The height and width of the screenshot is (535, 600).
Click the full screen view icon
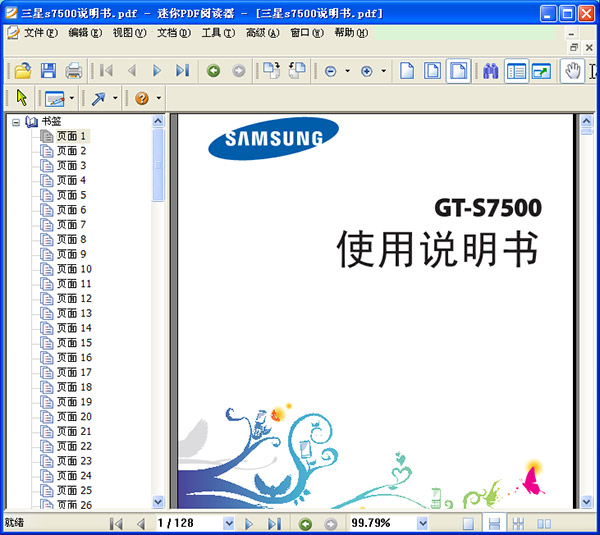pyautogui.click(x=542, y=71)
